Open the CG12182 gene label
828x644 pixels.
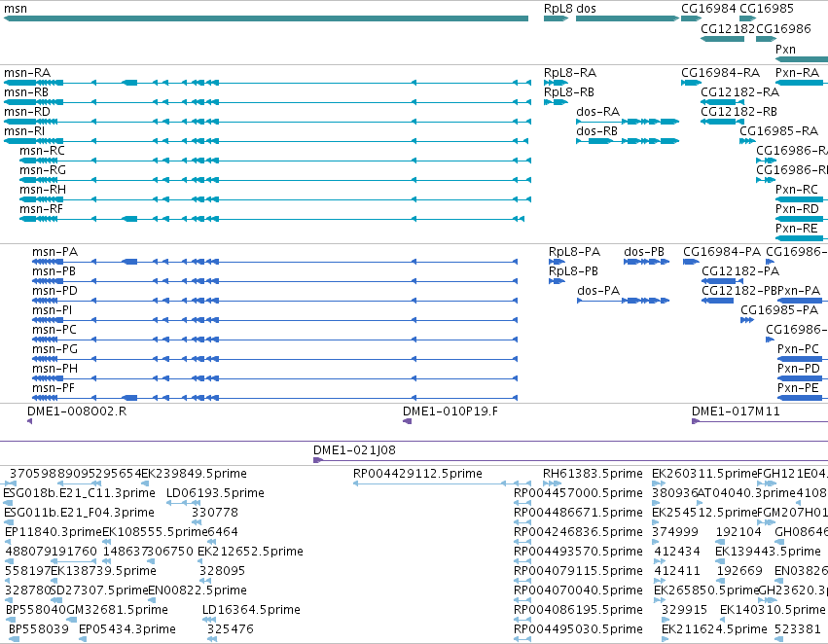coord(728,28)
